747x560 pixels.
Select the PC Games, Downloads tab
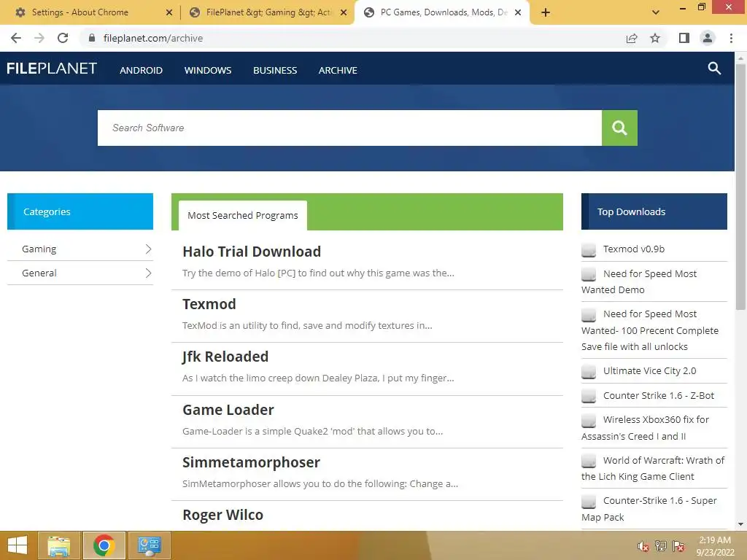tap(442, 12)
